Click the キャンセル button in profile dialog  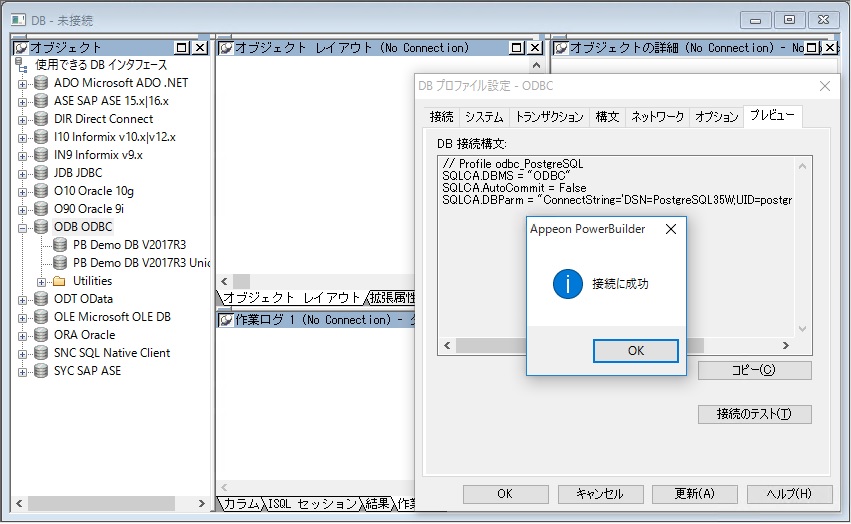pos(600,494)
